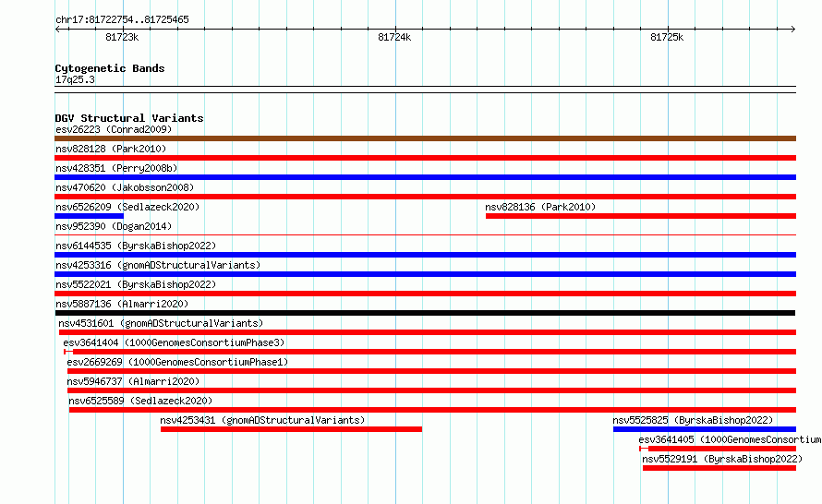Click the 81724k ruler tick label
Image resolution: width=822 pixels, height=504 pixels.
(394, 37)
